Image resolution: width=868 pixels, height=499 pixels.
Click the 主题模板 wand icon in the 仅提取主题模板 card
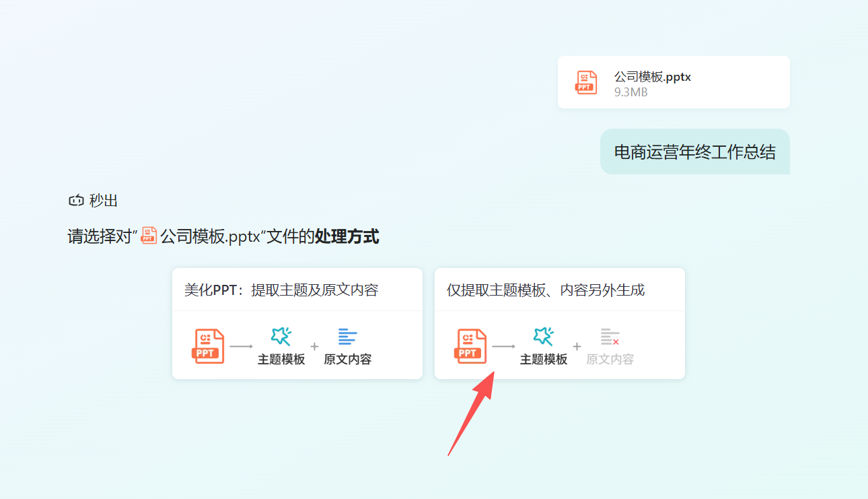pyautogui.click(x=543, y=336)
